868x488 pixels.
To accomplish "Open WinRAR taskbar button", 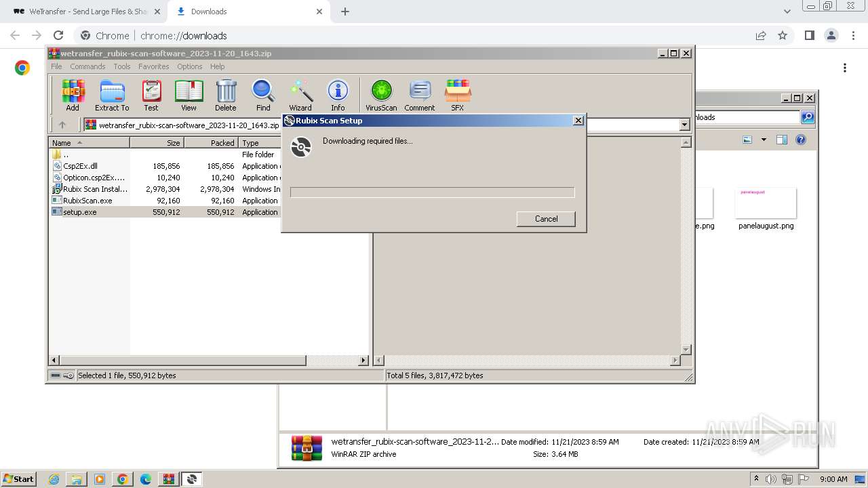I will pos(168,479).
